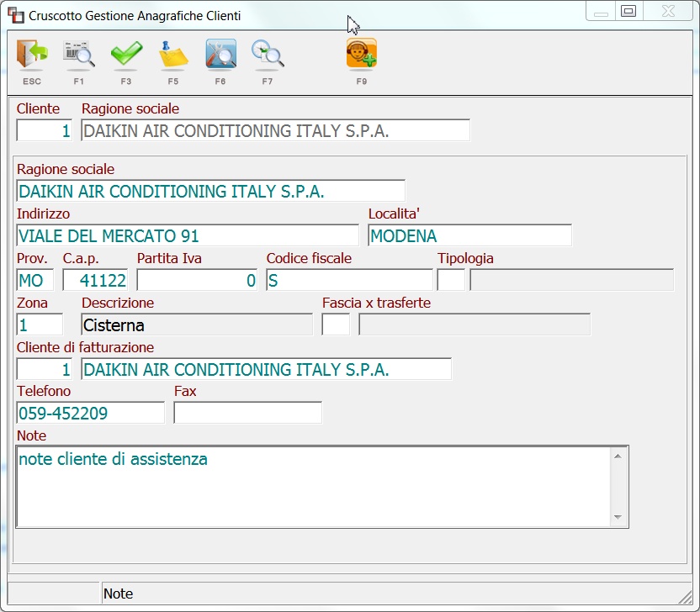The width and height of the screenshot is (700, 612).
Task: Click the Cliente di fatturazione label
Action: tap(85, 347)
